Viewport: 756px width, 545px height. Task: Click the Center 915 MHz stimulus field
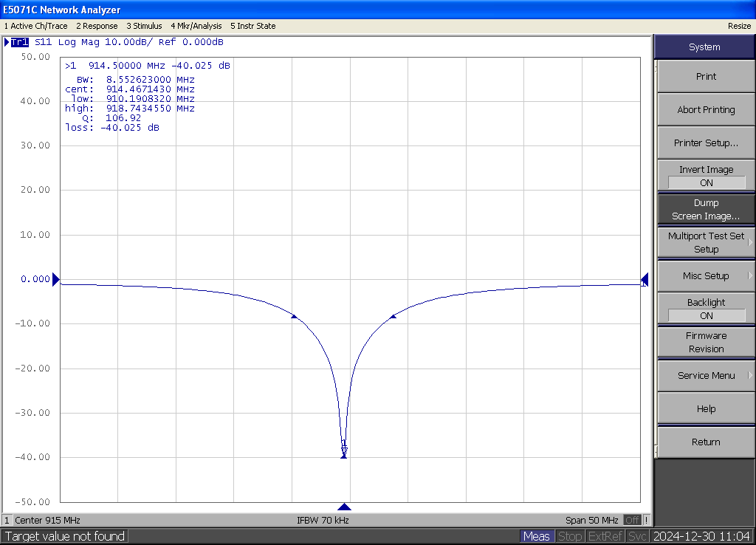click(47, 520)
